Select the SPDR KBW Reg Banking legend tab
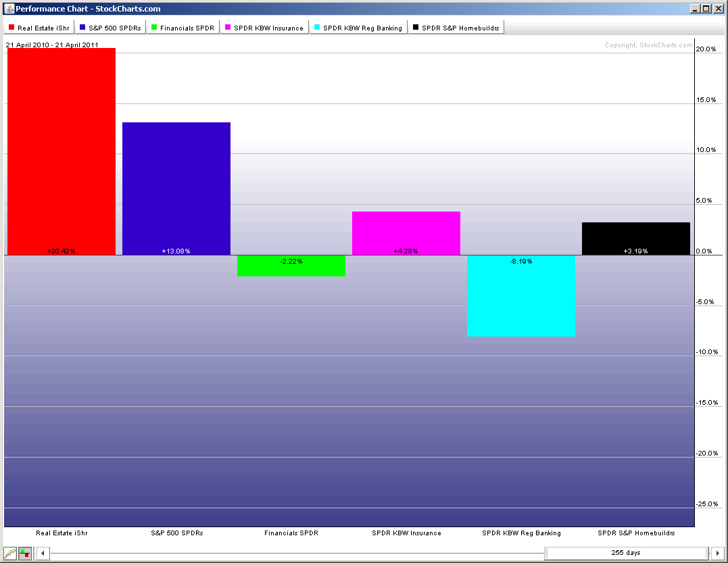 [x=358, y=28]
